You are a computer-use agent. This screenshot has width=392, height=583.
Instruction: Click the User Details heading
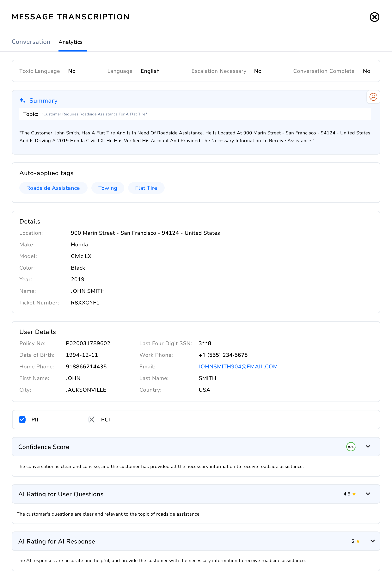(38, 332)
